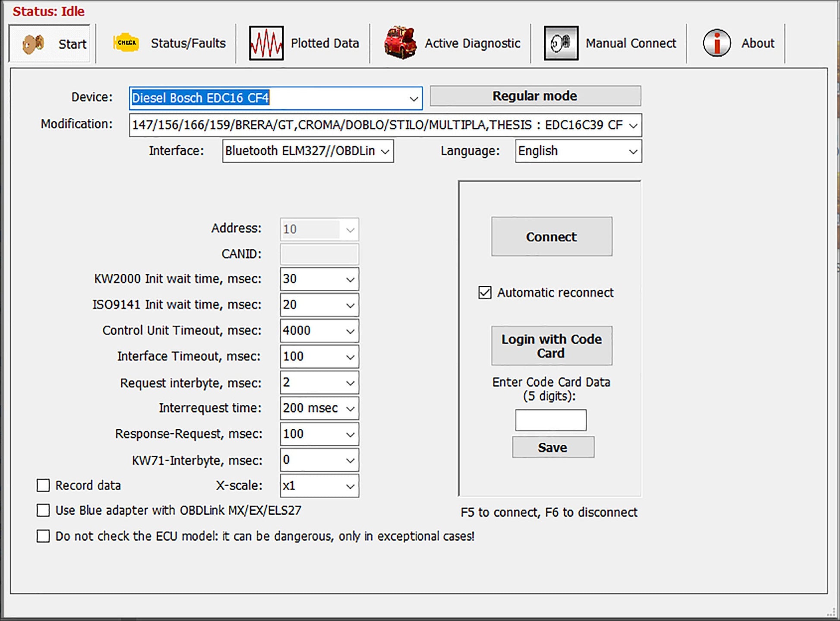
Task: Disable Automatic reconnect checkbox
Action: tap(485, 292)
